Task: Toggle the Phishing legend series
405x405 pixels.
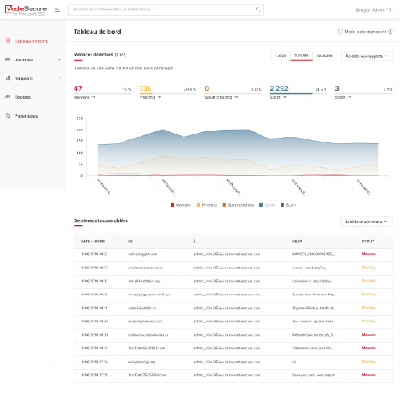Action: tap(206, 205)
